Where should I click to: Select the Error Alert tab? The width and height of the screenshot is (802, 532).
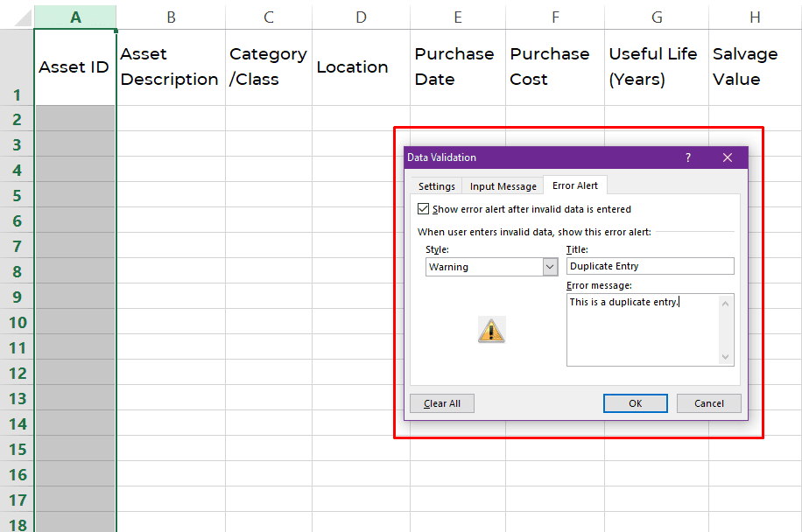575,185
